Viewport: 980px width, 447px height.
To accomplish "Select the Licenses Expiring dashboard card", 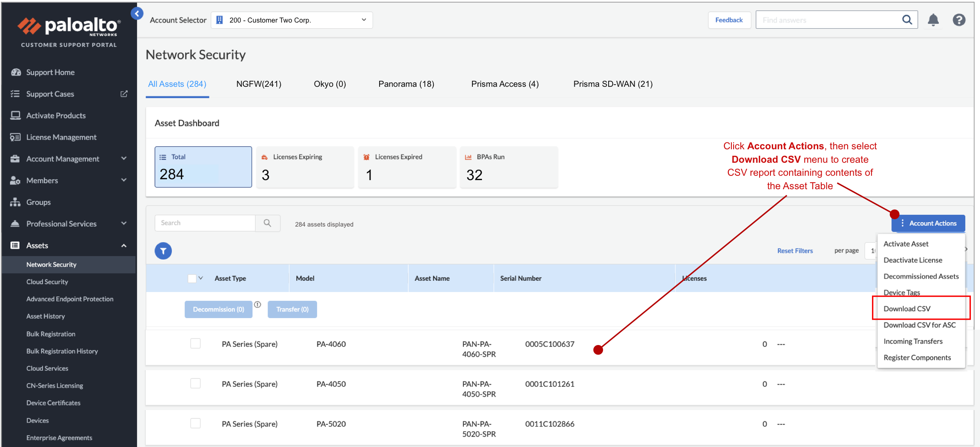I will (x=305, y=167).
